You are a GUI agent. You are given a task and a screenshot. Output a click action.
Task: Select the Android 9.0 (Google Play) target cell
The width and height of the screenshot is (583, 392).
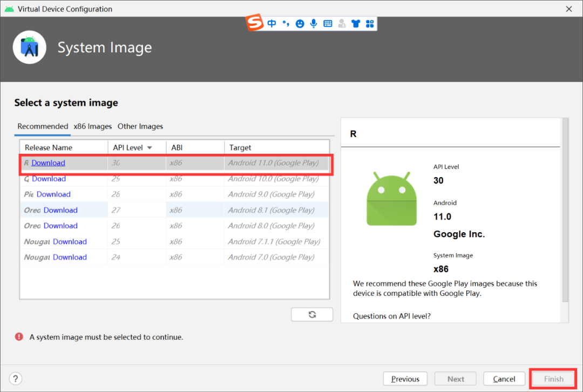pyautogui.click(x=276, y=194)
